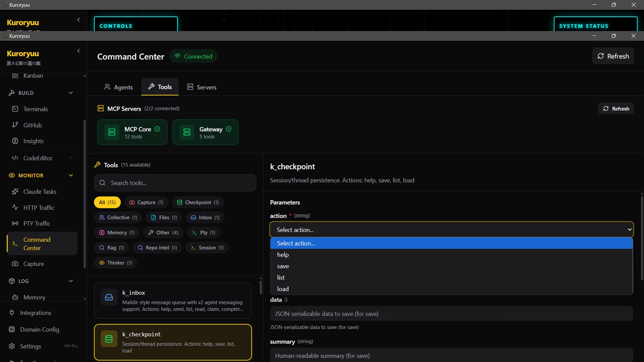The width and height of the screenshot is (644, 362).
Task: Click the Search tools input field
Action: [175, 183]
